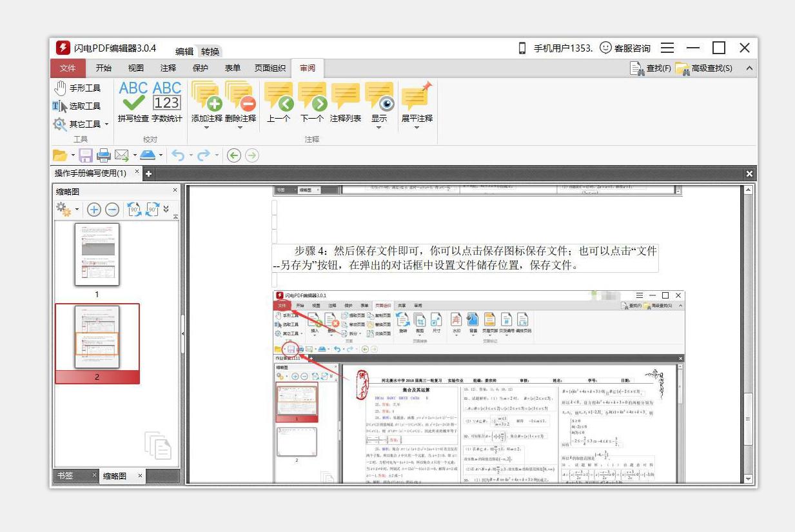Expand more thumbnail toolbar options
Screen dimensions: 795x532
coord(166,209)
